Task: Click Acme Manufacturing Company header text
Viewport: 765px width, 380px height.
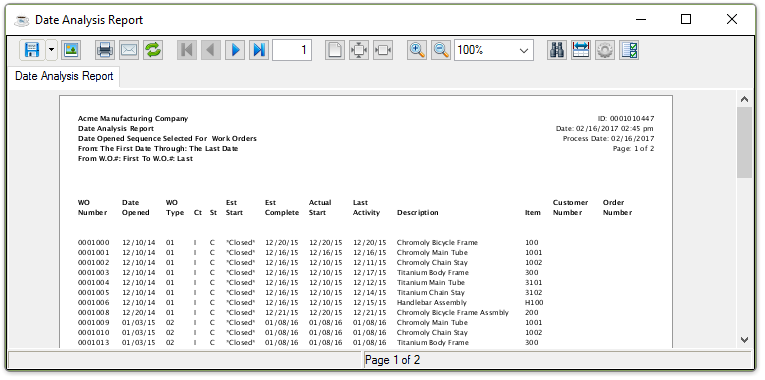Action: 133,119
